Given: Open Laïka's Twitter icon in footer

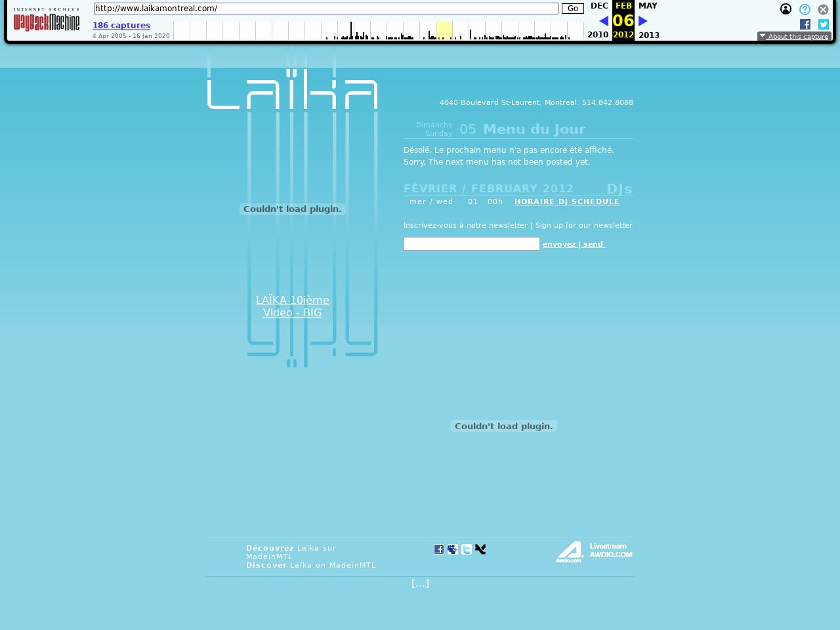Looking at the screenshot, I should (467, 549).
